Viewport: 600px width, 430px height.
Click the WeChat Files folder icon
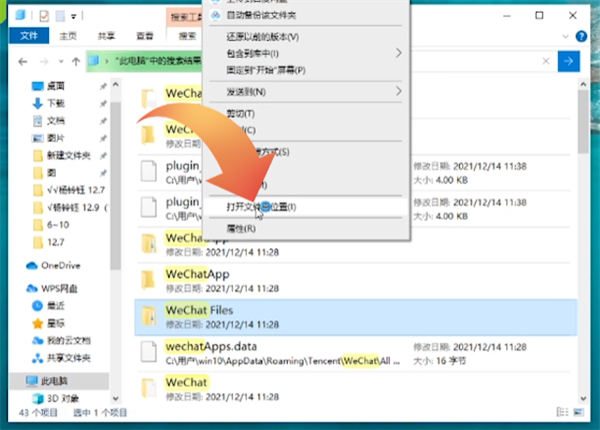coord(148,317)
